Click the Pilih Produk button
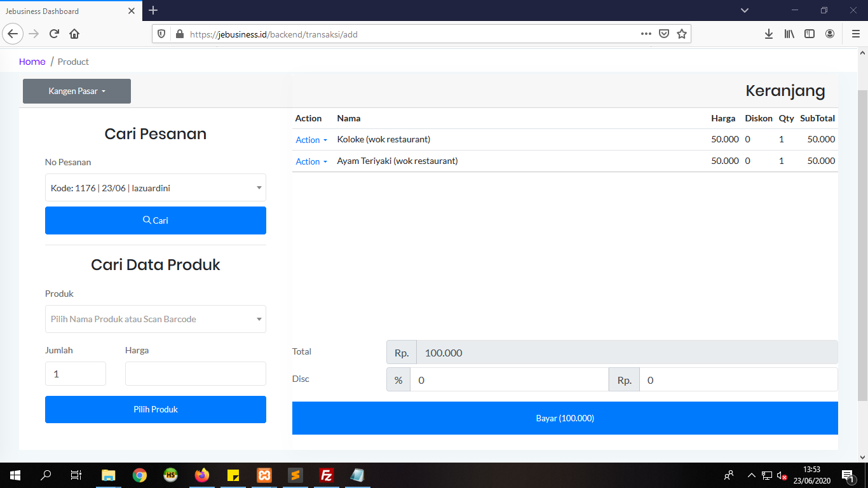Viewport: 868px width, 488px height. pyautogui.click(x=155, y=409)
